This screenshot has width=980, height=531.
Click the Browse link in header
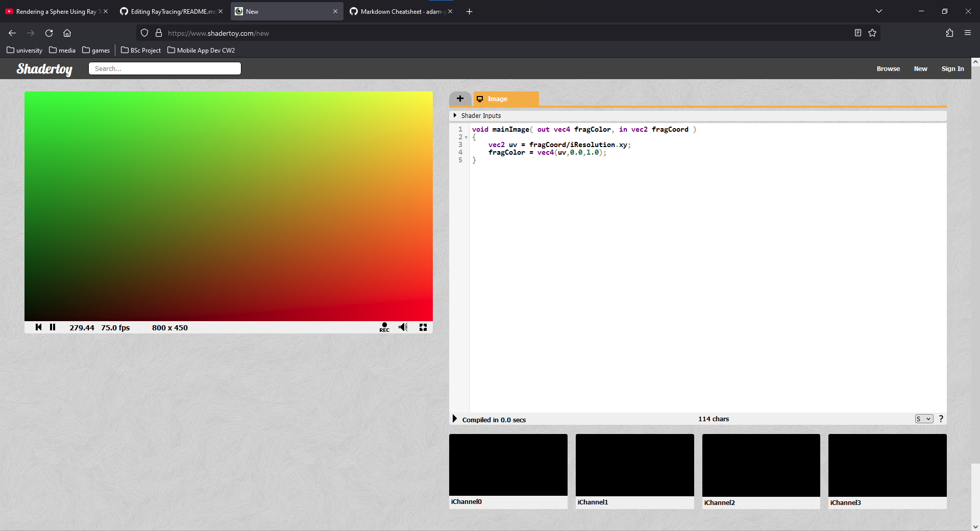click(888, 68)
